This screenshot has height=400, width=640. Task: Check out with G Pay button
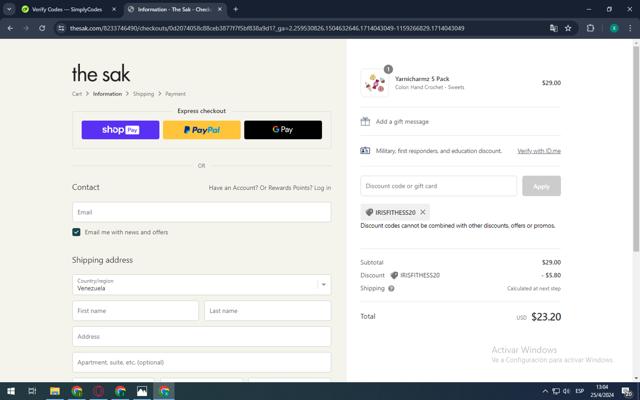tap(283, 130)
